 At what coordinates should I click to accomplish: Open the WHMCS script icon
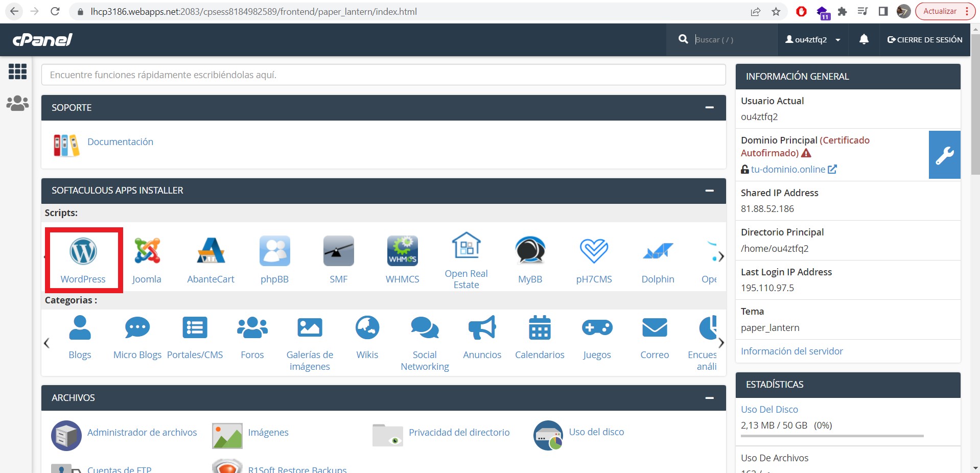tap(402, 252)
